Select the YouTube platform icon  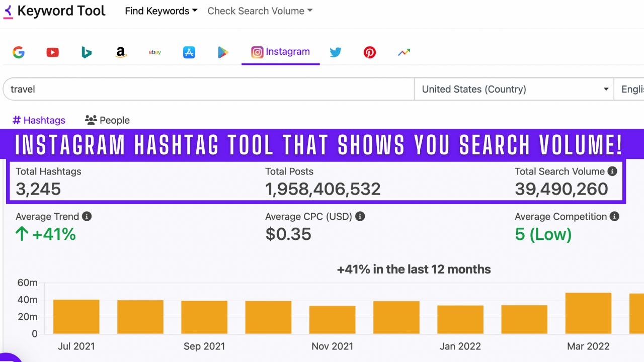(x=53, y=52)
